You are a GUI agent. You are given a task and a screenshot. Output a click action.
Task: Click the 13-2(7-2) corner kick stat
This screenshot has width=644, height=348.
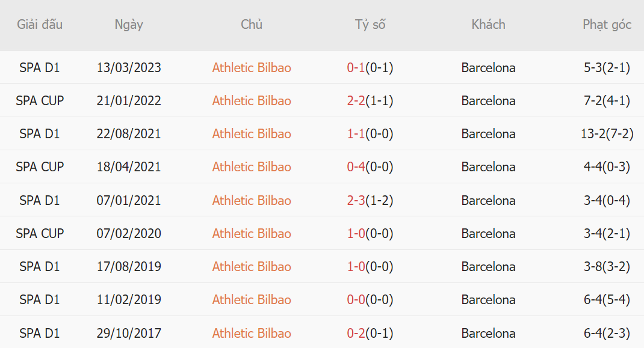[607, 134]
